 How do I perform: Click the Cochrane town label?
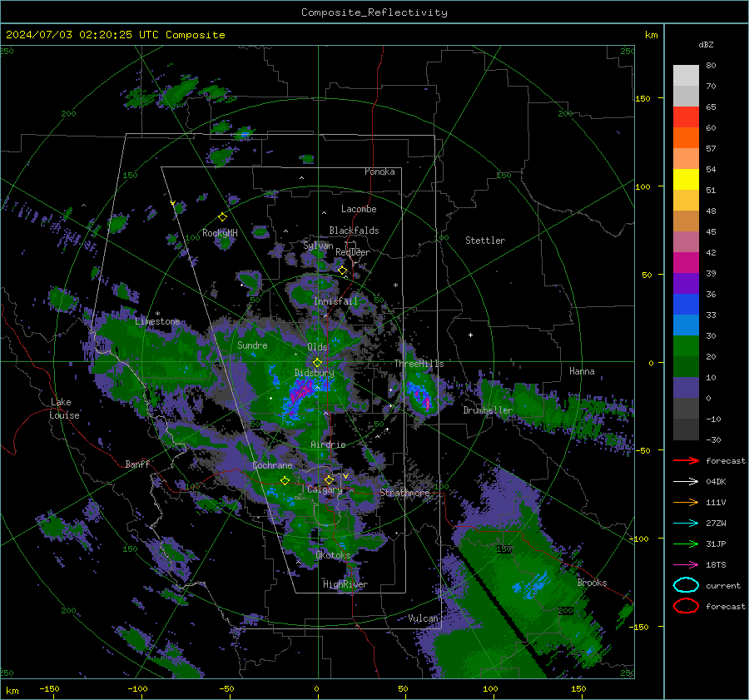(272, 465)
